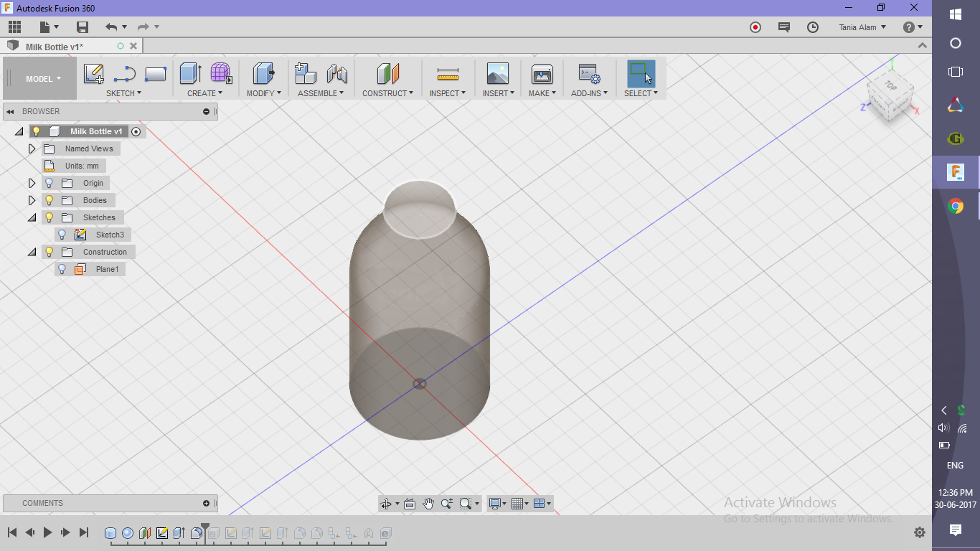The image size is (980, 551).
Task: Open the SKETCH menu
Action: (123, 93)
